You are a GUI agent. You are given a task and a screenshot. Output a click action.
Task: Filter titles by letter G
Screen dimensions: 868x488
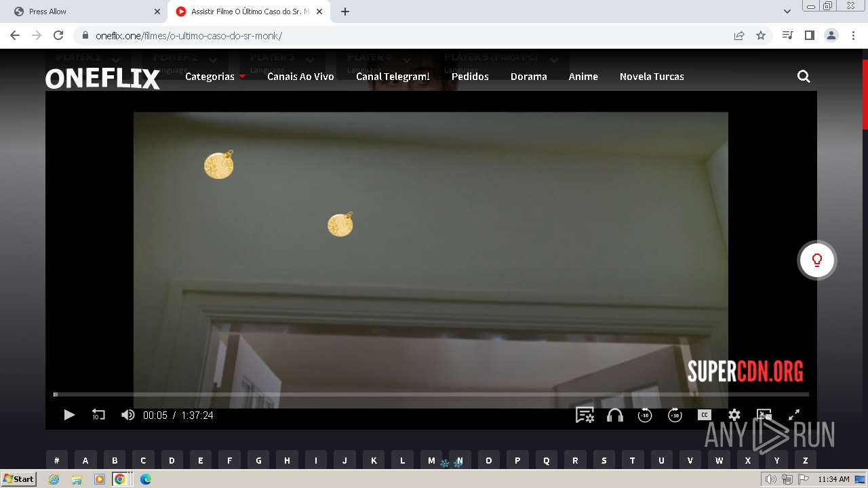click(x=258, y=460)
